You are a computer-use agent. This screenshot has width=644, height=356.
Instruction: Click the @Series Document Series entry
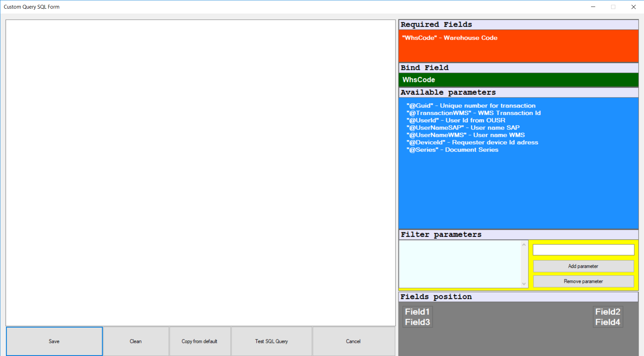pyautogui.click(x=452, y=150)
